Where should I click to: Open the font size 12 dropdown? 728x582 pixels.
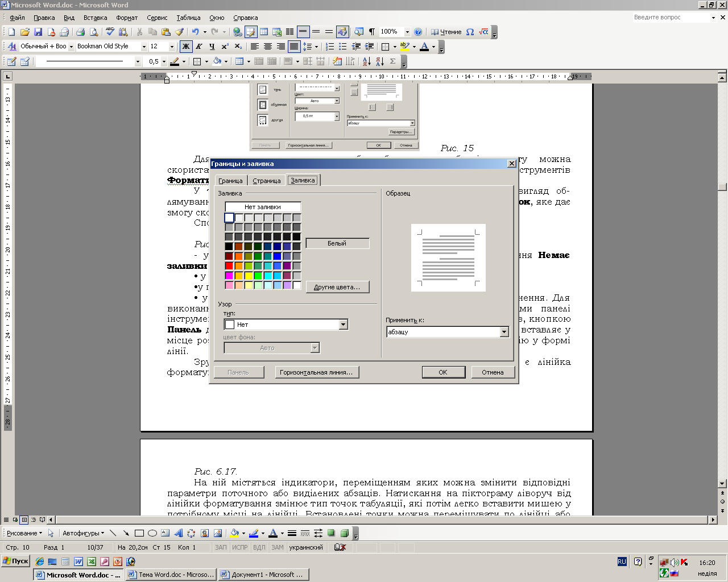[x=172, y=47]
